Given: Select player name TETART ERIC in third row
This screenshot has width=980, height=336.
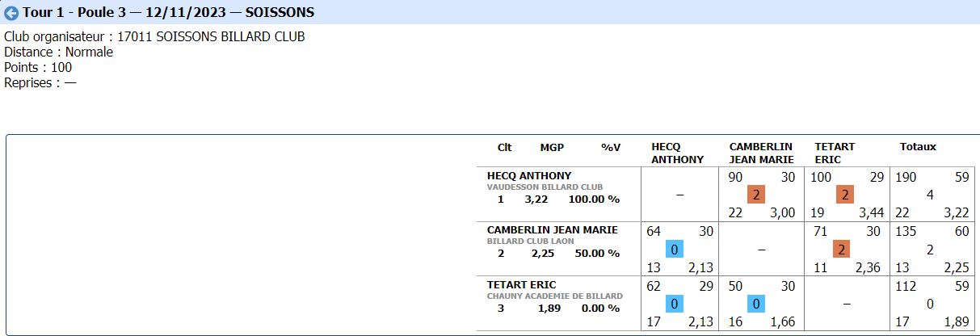Looking at the screenshot, I should click(x=522, y=284).
